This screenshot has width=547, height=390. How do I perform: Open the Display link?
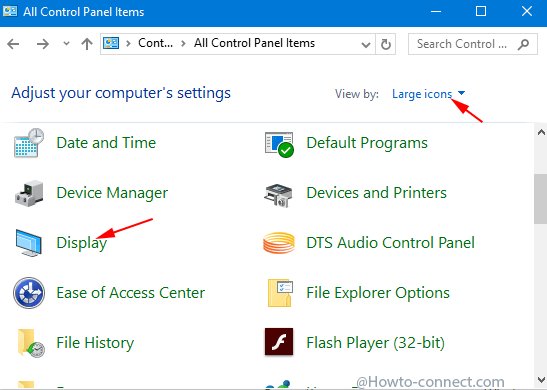point(82,243)
